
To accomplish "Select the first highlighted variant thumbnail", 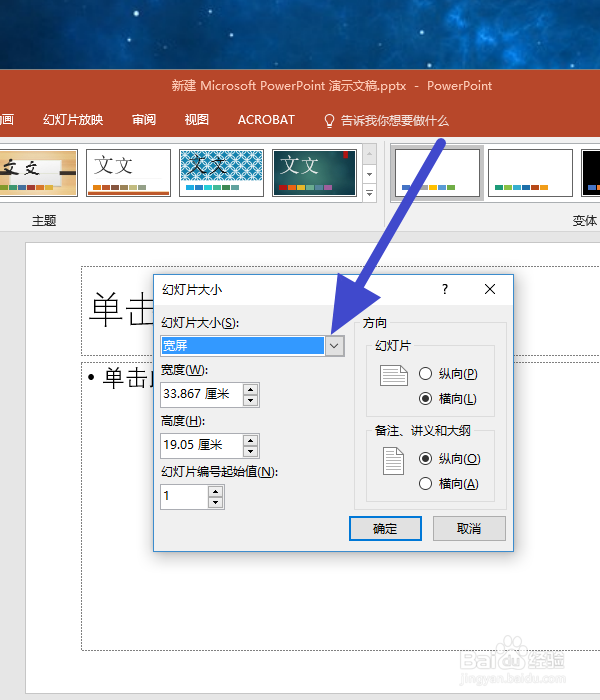I will pos(437,173).
